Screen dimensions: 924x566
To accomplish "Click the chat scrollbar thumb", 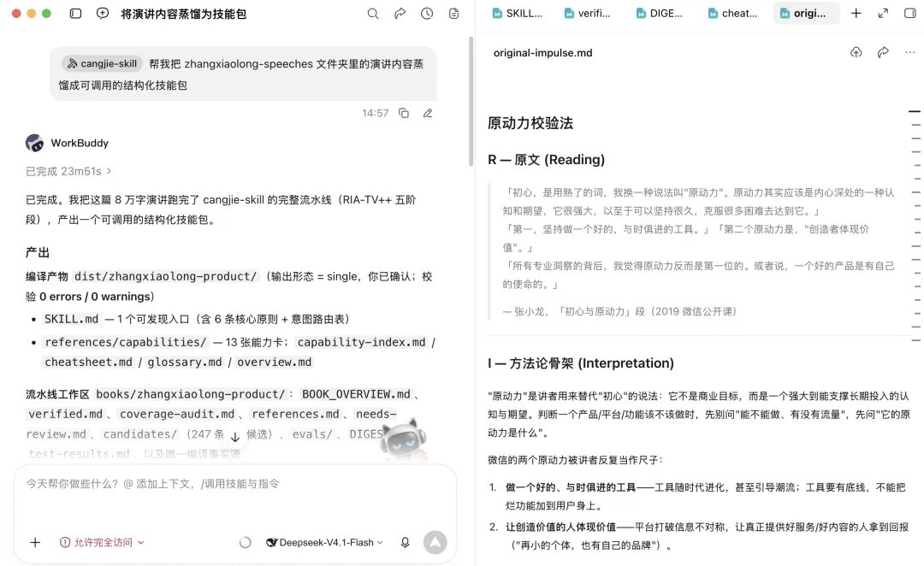I will point(471,102).
